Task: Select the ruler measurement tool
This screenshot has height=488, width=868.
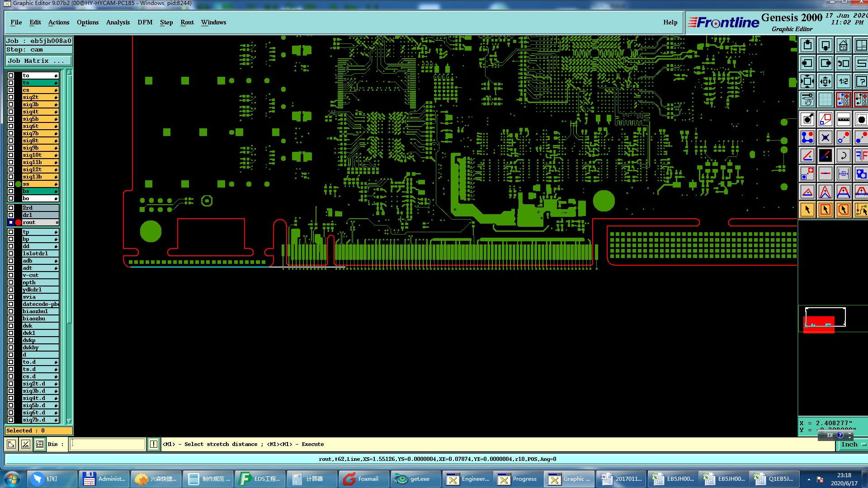Action: pos(843,120)
